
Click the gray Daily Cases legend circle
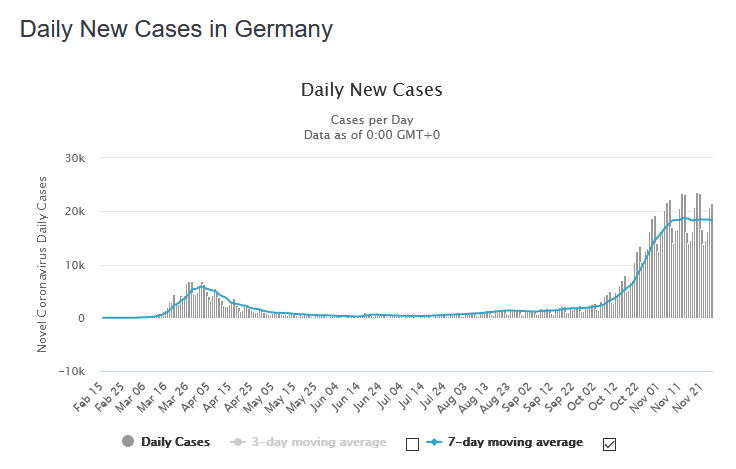[x=128, y=442]
